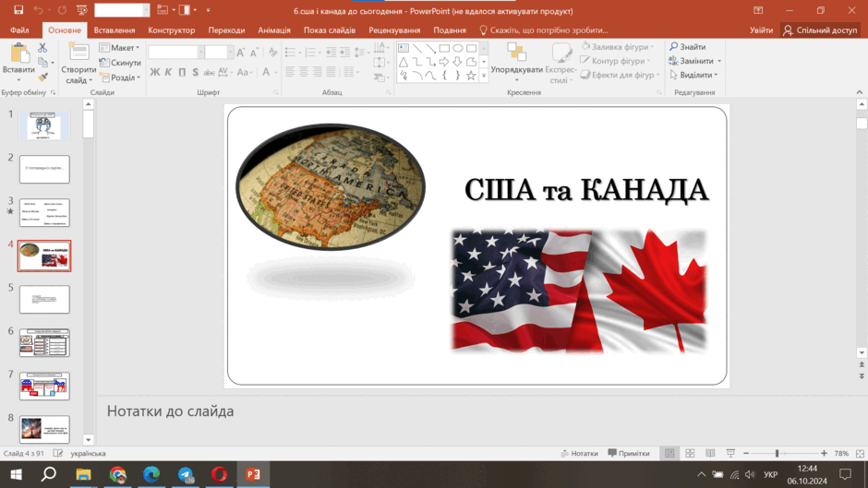Click the Cut scissors icon
Image resolution: width=868 pixels, height=488 pixels.
[42, 49]
